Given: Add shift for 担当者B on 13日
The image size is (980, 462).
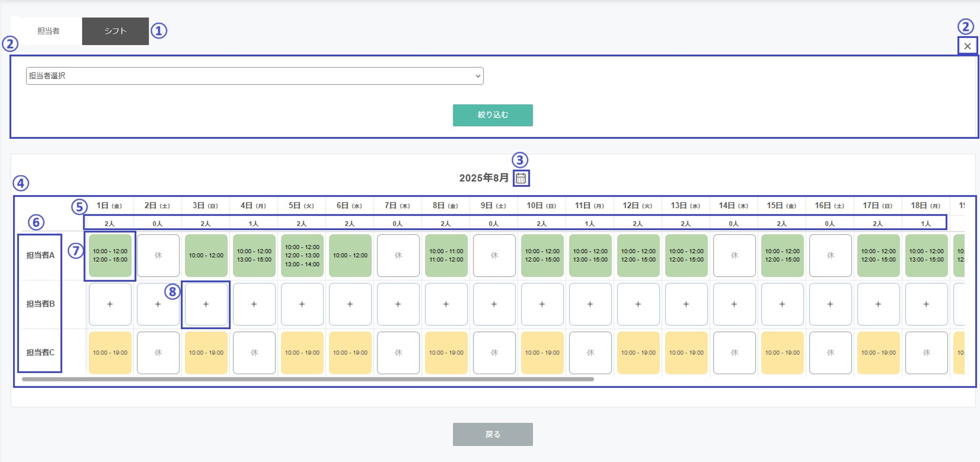Looking at the screenshot, I should pos(686,304).
